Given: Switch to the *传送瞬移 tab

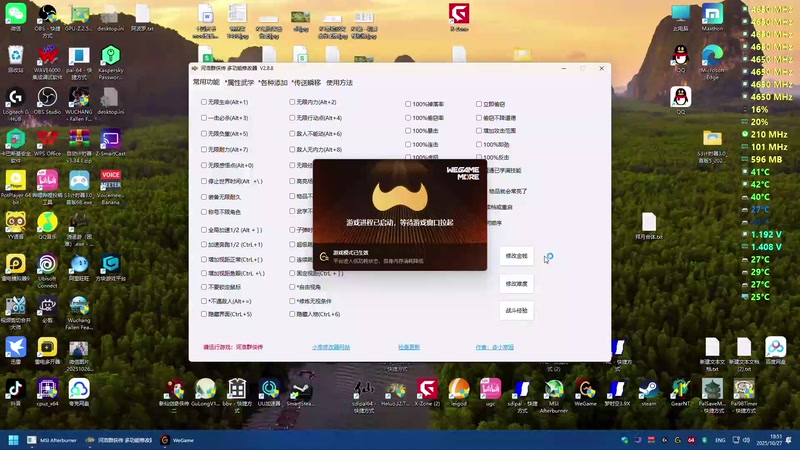Looking at the screenshot, I should point(306,83).
